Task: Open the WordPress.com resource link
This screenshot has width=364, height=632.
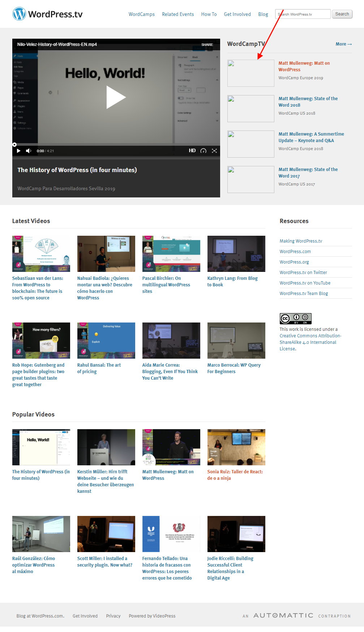Action: [x=295, y=252]
